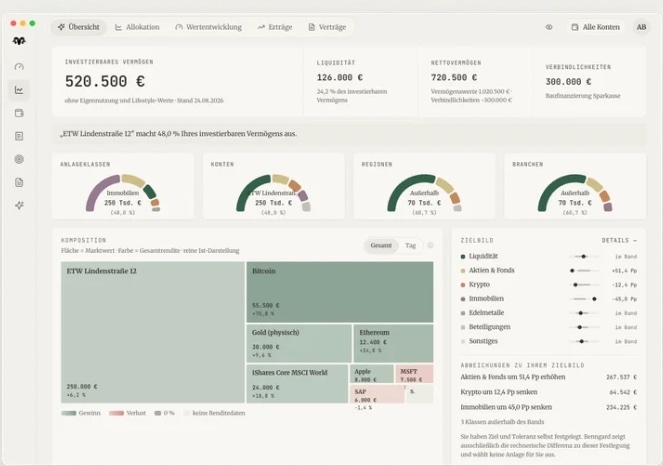Select the iShares Core MSCI World tile
This screenshot has height=466, width=663.
297,384
